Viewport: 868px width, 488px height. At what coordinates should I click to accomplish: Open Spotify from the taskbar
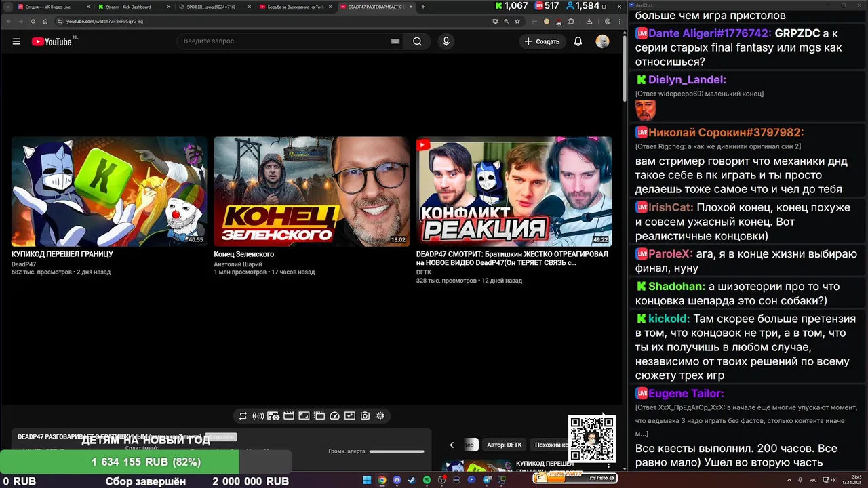[427, 481]
